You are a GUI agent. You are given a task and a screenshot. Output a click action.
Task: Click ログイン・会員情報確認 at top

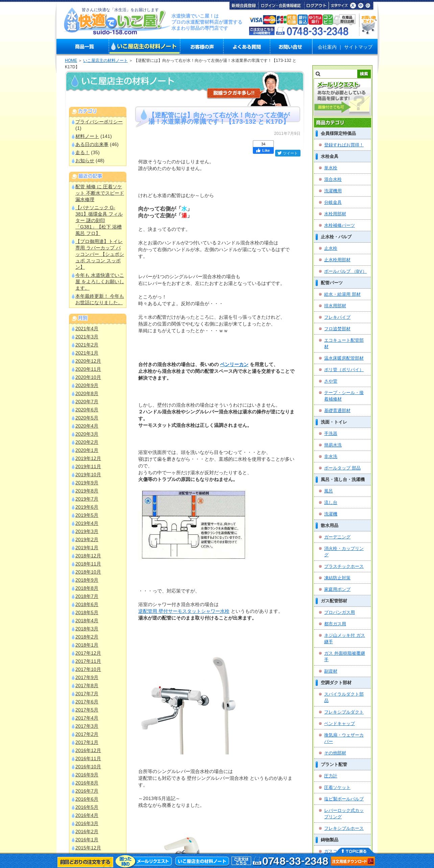[281, 5]
